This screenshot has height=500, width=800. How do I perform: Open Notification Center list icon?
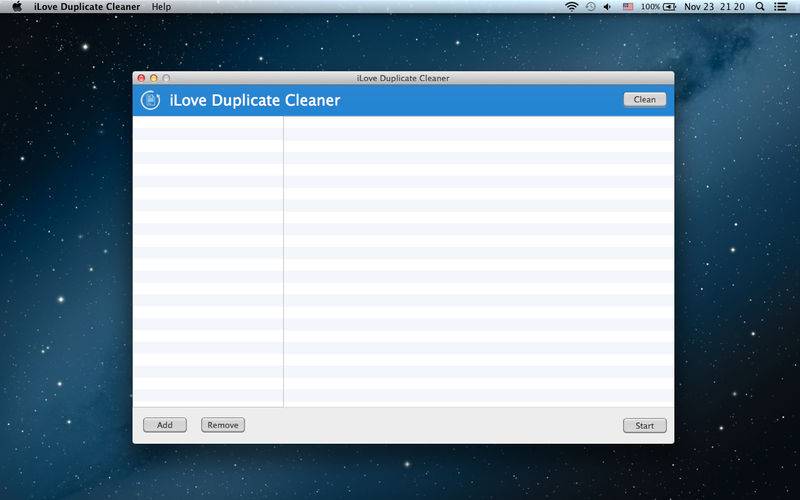(780, 7)
